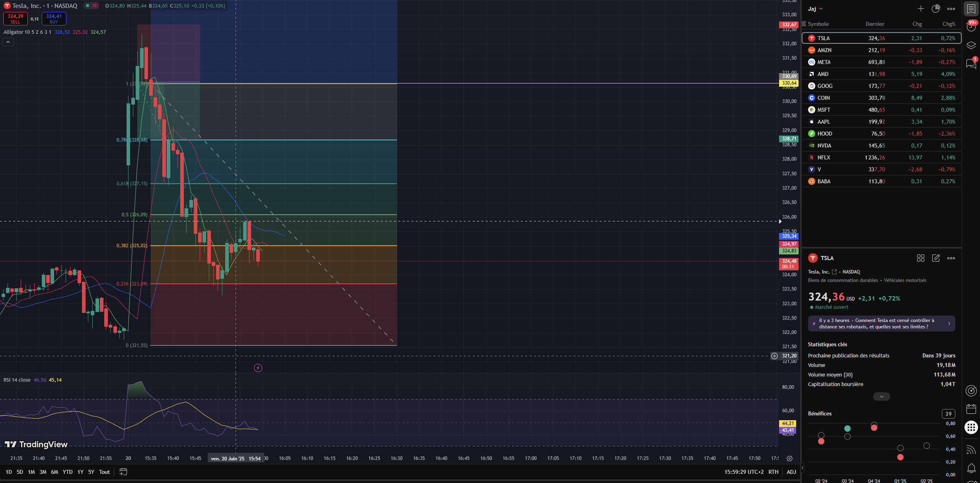Select the Tout time range

tap(104, 472)
